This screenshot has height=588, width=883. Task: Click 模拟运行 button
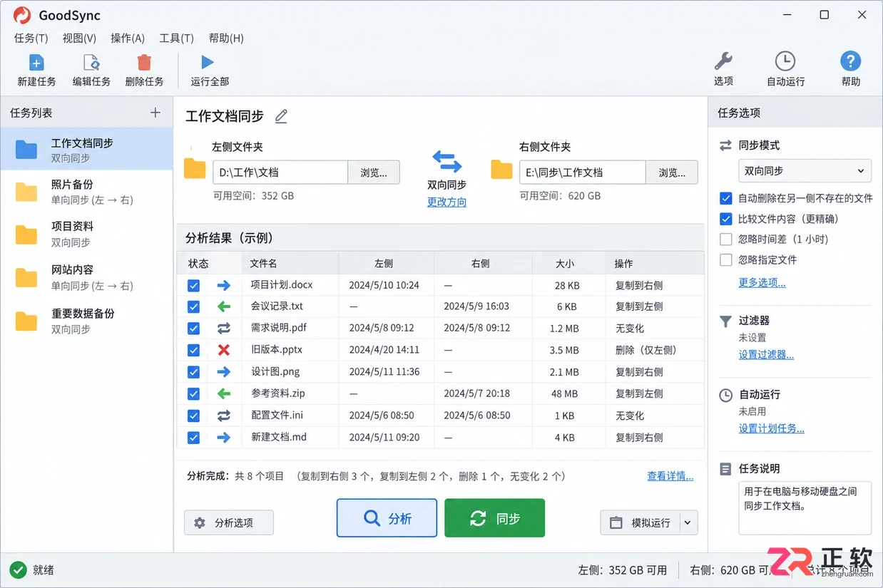pos(640,522)
